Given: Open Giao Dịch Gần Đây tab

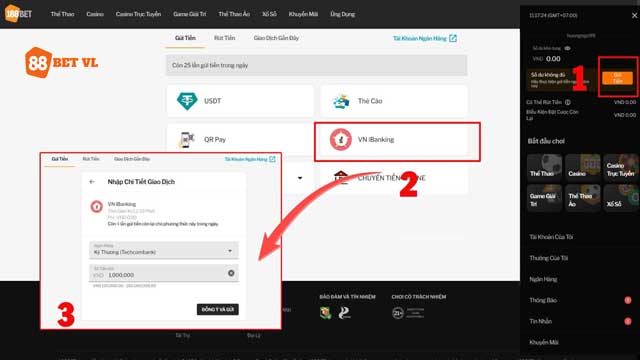Looking at the screenshot, I should (276, 38).
